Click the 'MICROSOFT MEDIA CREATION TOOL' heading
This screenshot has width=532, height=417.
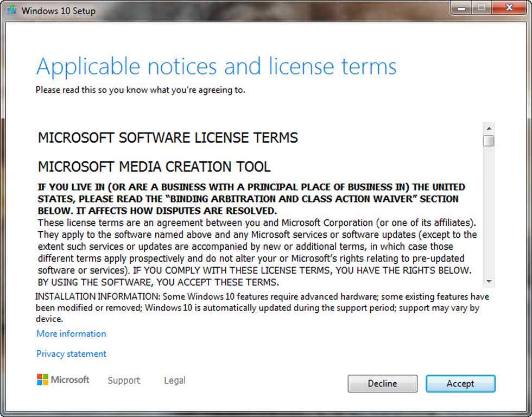coord(154,167)
